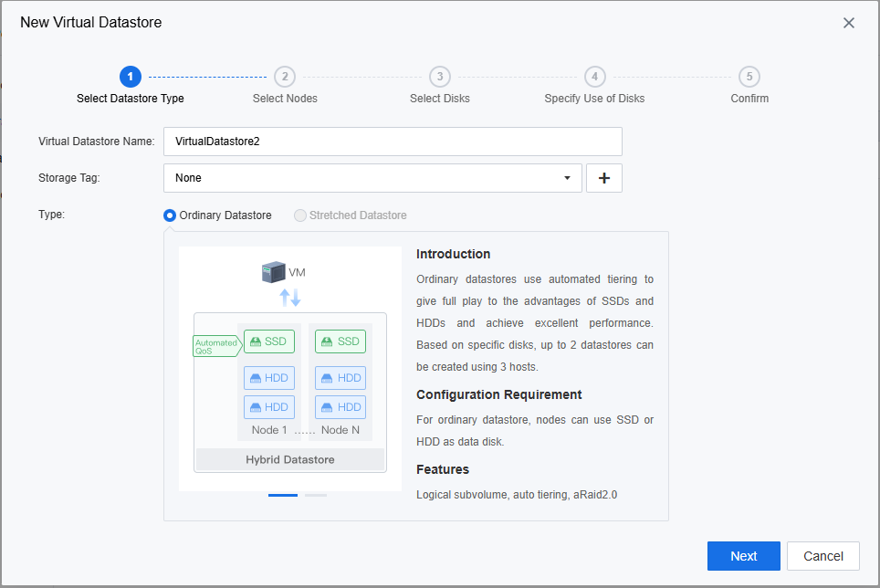
Task: Click step 5 Confirm circle
Action: 749,77
